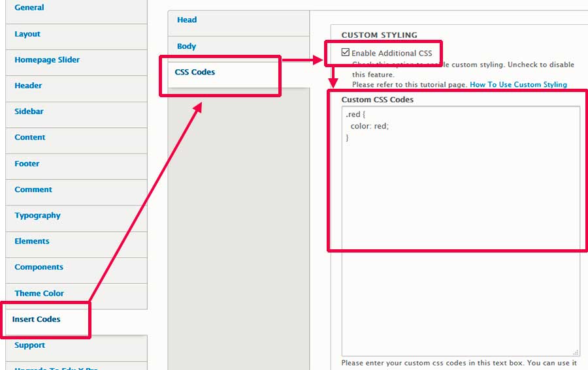Go to Sidebar settings tab
This screenshot has width=588, height=370.
click(29, 112)
